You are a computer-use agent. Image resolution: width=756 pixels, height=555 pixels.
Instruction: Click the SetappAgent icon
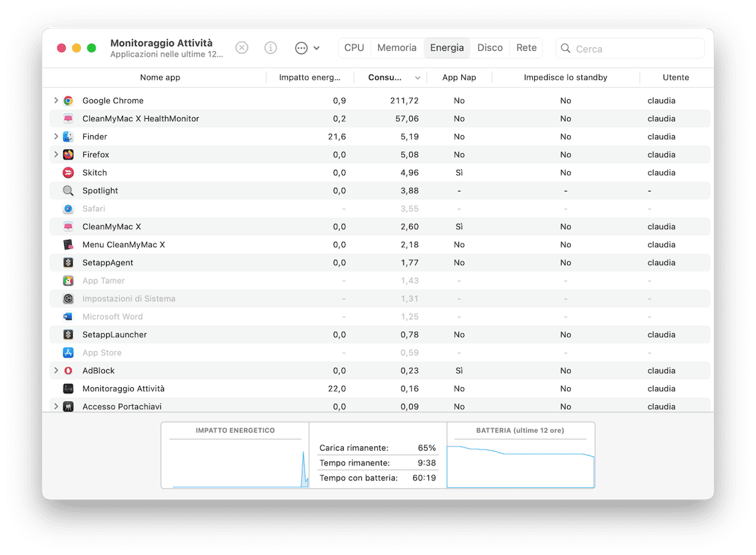(x=68, y=263)
